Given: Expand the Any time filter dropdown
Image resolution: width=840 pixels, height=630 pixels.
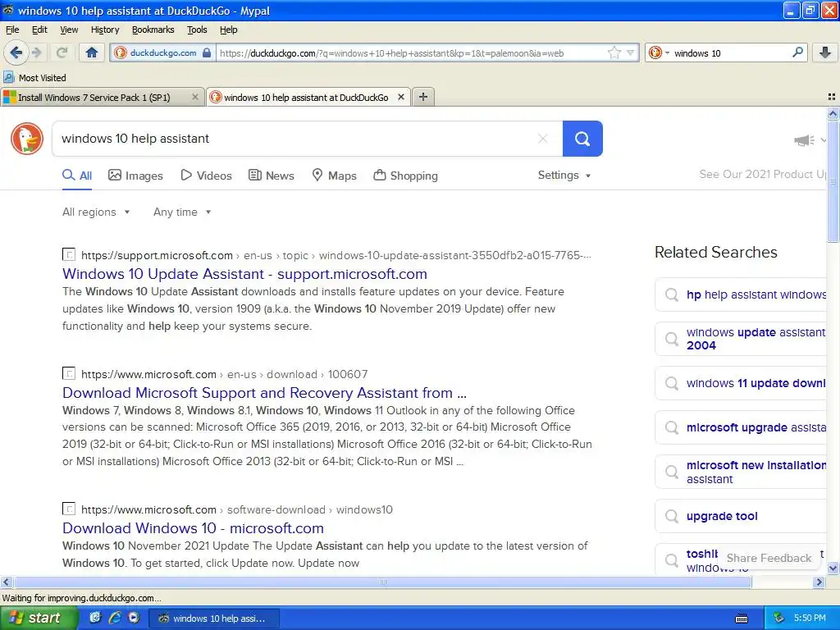Looking at the screenshot, I should tap(182, 212).
